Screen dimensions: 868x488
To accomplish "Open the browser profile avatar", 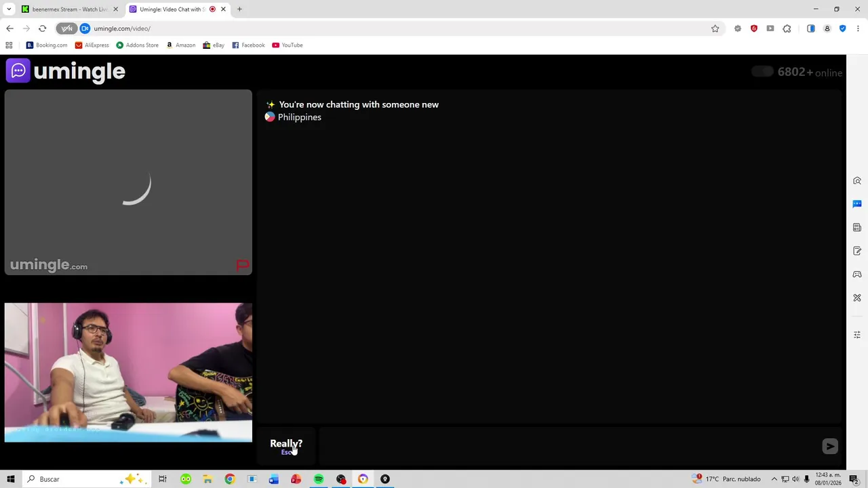I will [827, 28].
